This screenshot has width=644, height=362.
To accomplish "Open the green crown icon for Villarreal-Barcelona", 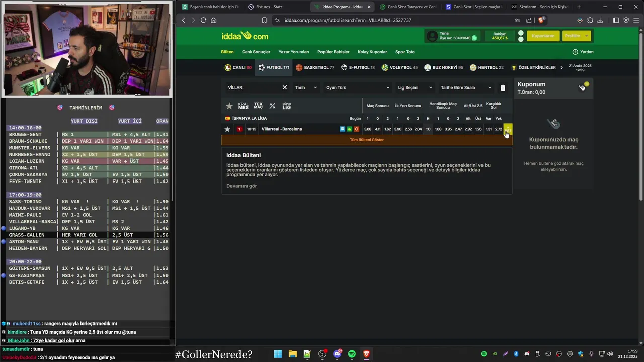I will pyautogui.click(x=350, y=129).
